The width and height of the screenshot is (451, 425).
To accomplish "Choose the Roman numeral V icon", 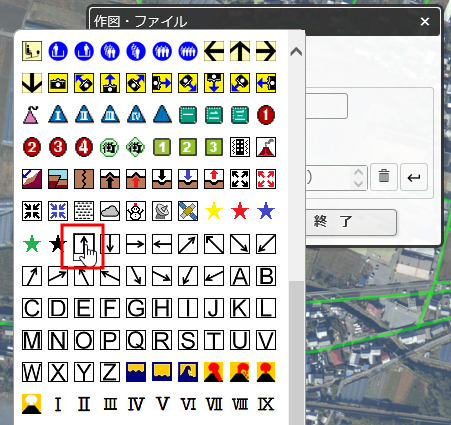I will pos(162,404).
